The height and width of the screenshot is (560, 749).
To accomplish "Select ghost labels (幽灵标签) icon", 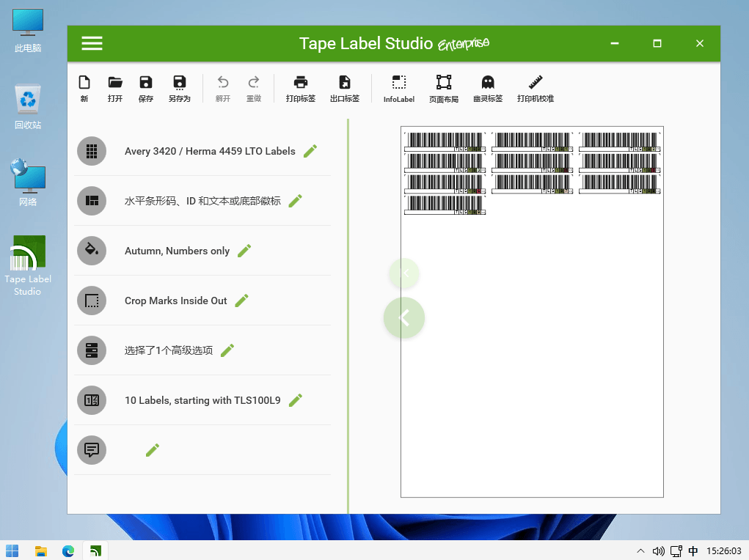I will (488, 88).
